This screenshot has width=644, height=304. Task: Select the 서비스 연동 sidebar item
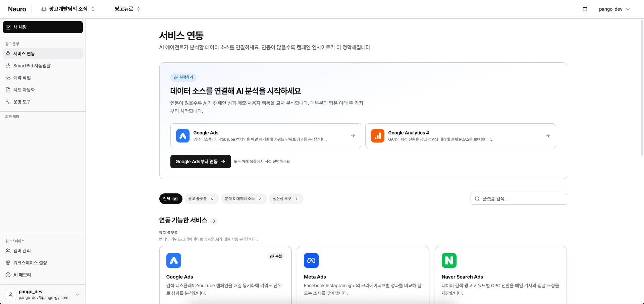[43, 54]
